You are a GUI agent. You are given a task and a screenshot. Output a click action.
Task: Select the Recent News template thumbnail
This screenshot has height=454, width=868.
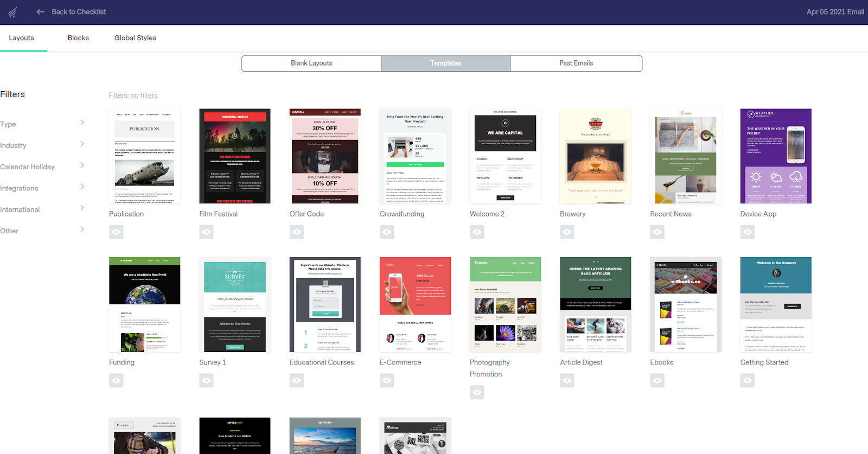686,156
